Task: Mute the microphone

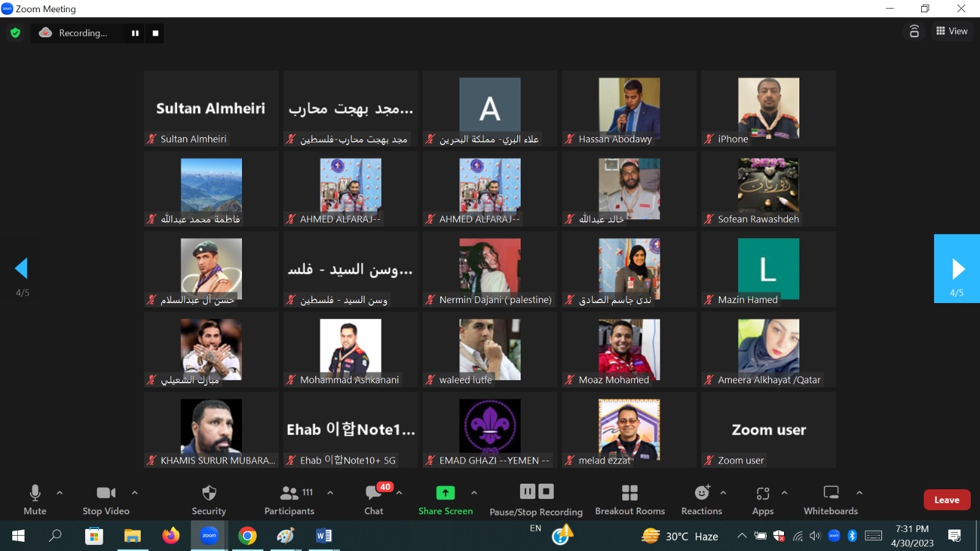Action: 35,500
